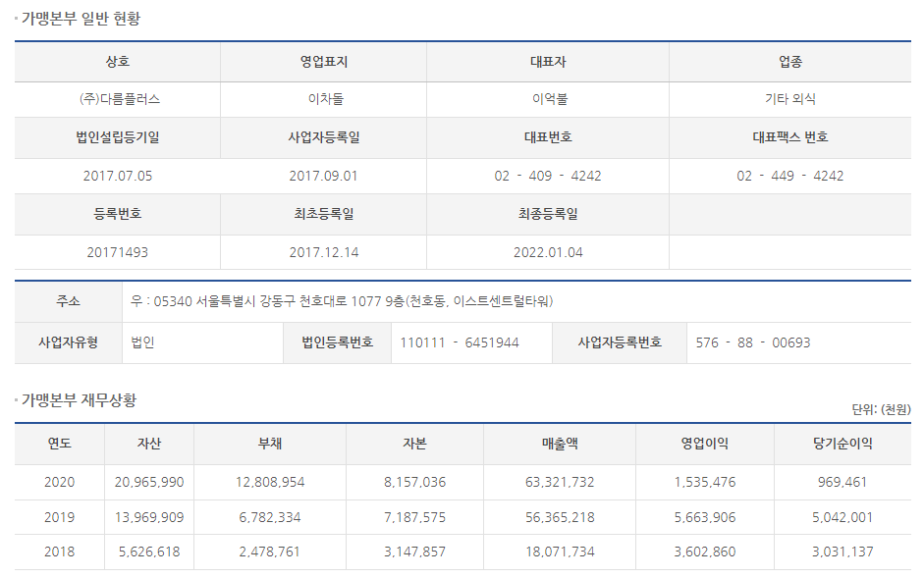Click the 법인설립등기일 header
924x578 pixels.
coord(117,137)
